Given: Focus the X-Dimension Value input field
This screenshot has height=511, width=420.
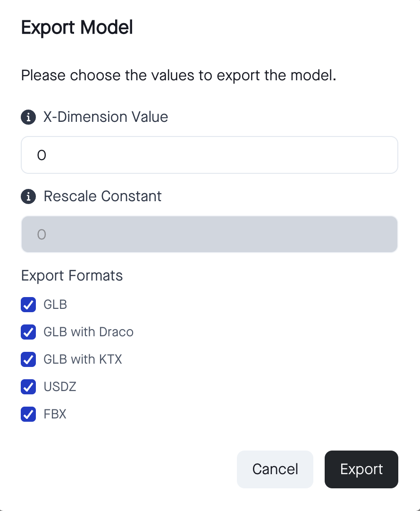Looking at the screenshot, I should coord(210,155).
